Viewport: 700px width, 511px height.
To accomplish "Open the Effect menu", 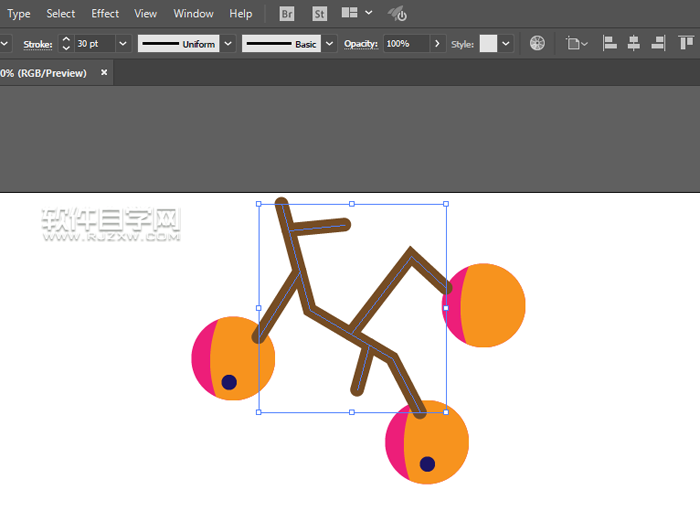I will point(105,14).
